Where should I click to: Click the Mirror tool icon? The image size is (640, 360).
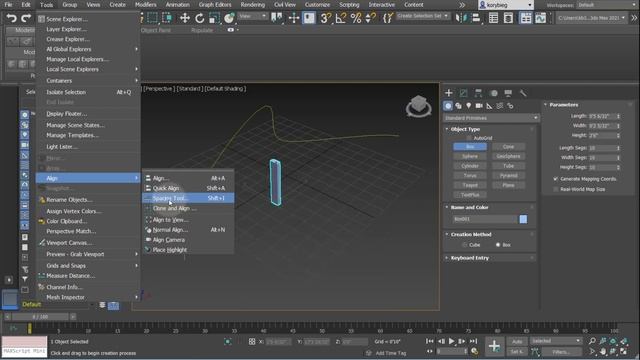(x=461, y=18)
